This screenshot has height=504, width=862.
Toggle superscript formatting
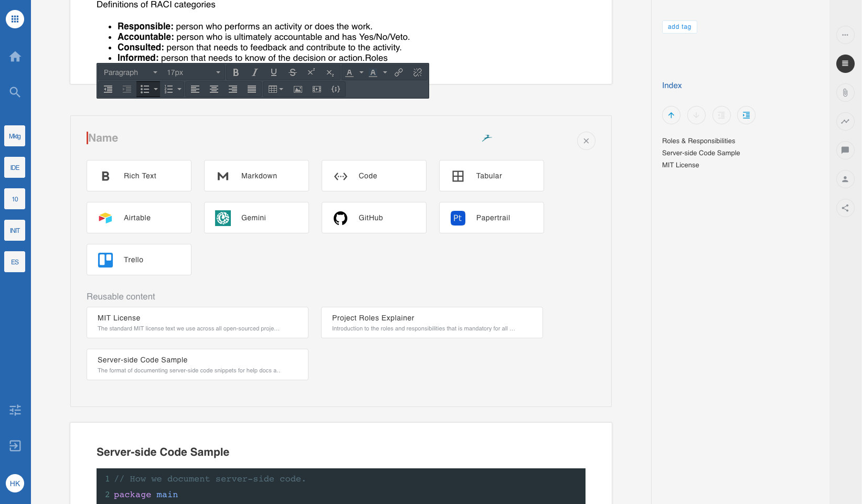click(x=311, y=72)
